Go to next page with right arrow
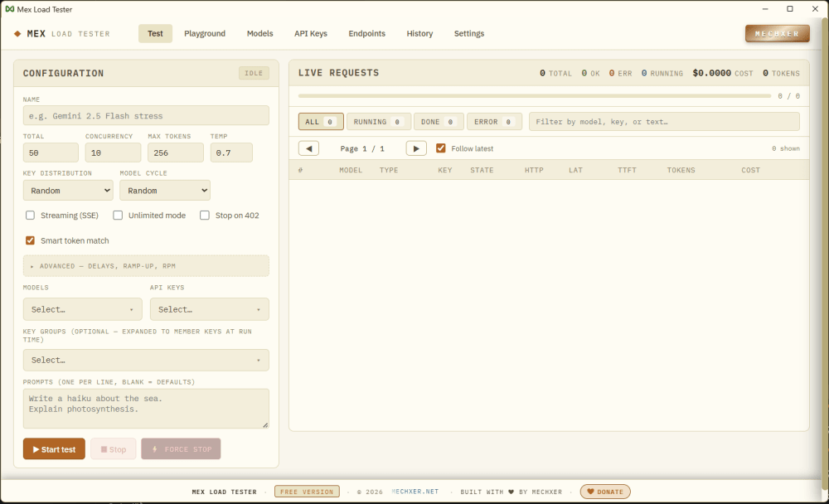 [x=416, y=148]
